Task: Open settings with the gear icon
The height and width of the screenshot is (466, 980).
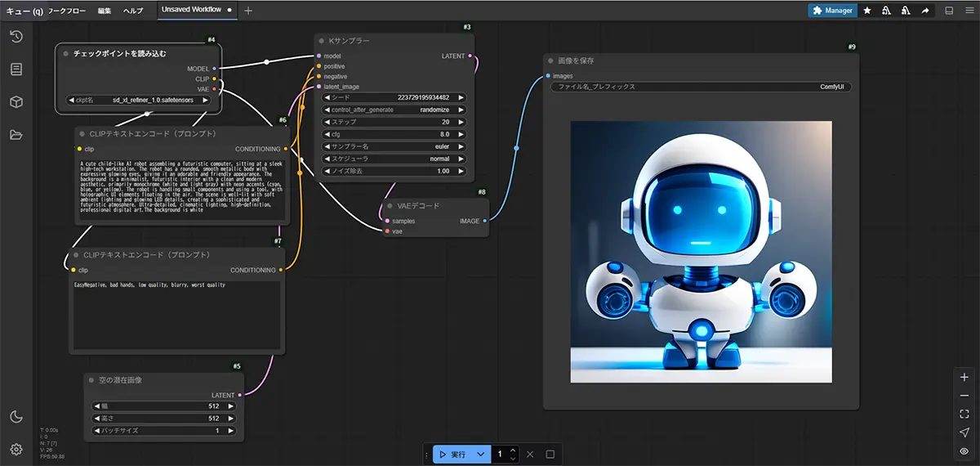Action: (x=16, y=449)
